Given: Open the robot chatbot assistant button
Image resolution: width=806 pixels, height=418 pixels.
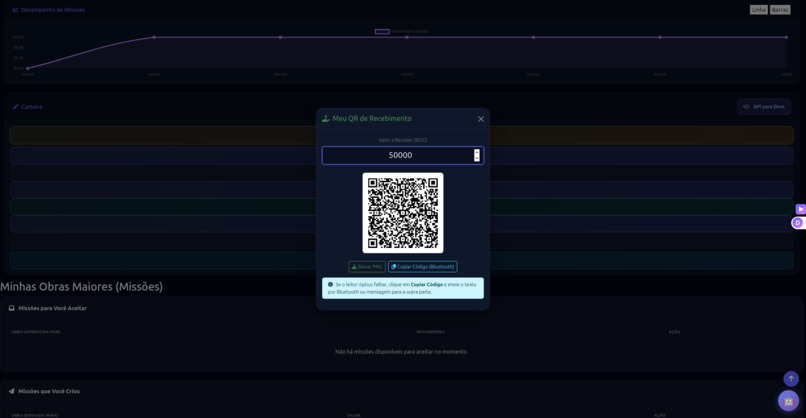Looking at the screenshot, I should pyautogui.click(x=789, y=401).
